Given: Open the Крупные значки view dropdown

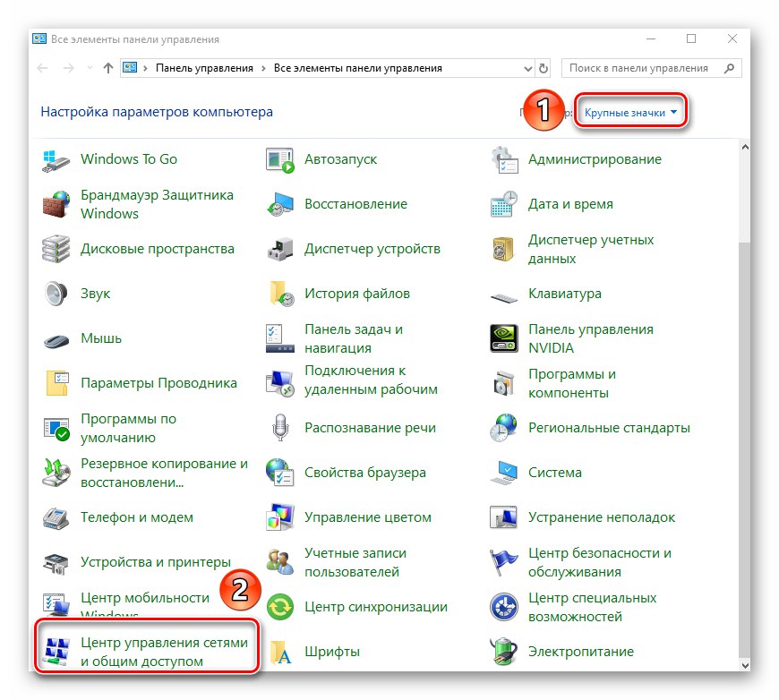Looking at the screenshot, I should point(630,113).
